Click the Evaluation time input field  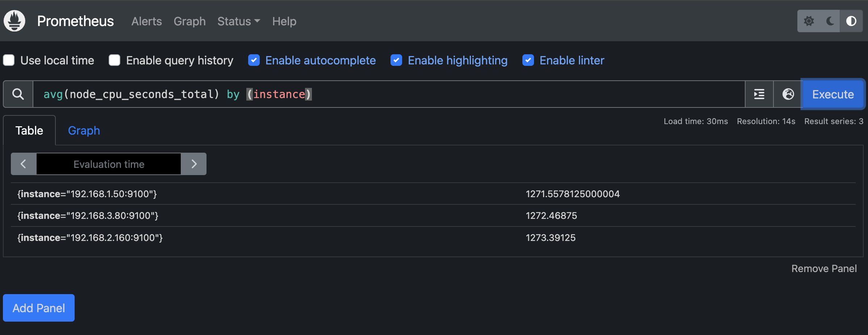tap(109, 164)
